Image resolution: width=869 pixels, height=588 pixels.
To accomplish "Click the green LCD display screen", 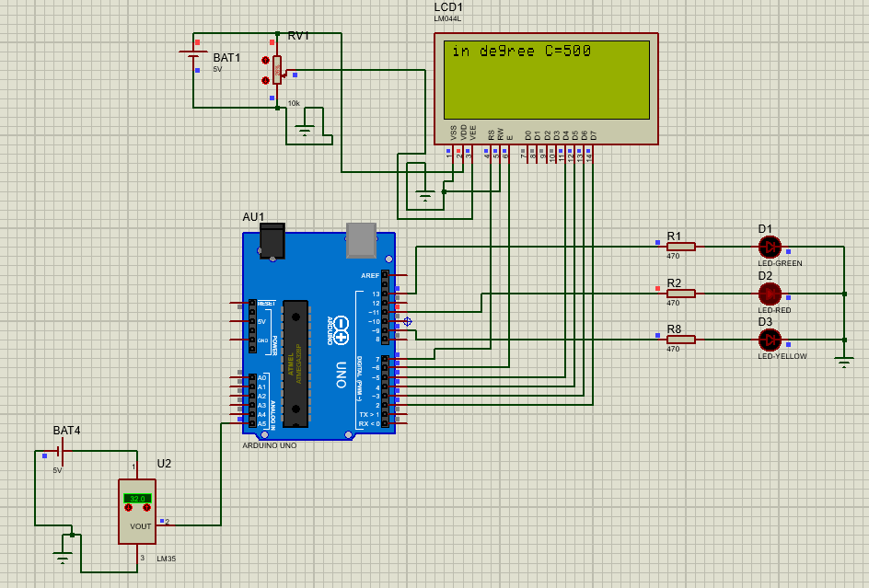I will point(547,80).
